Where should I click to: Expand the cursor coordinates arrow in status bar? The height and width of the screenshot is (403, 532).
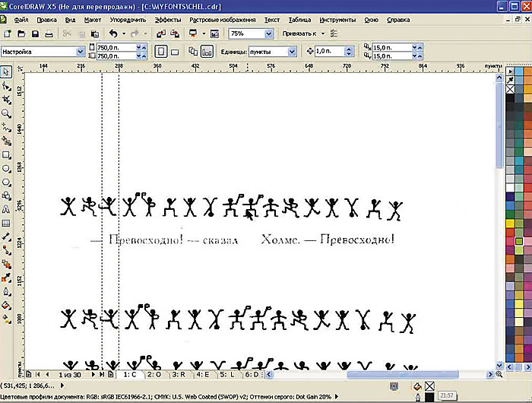coord(62,386)
